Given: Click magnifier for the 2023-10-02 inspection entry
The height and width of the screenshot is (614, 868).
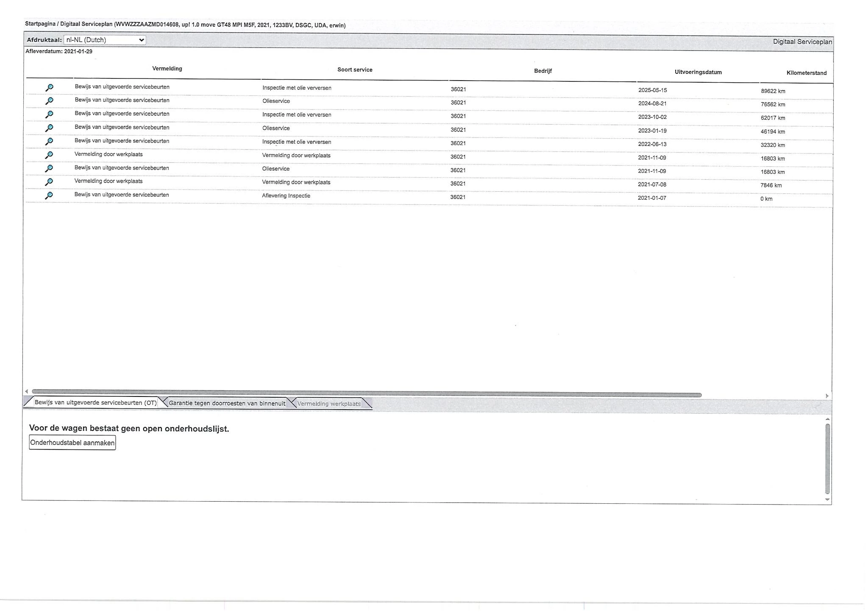Looking at the screenshot, I should [49, 114].
